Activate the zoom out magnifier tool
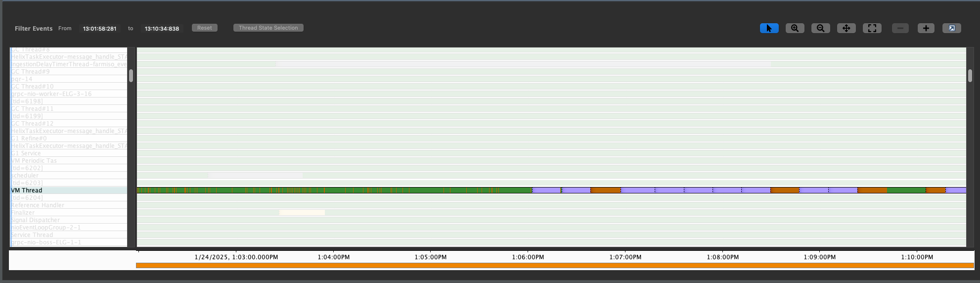Image resolution: width=980 pixels, height=283 pixels. (820, 28)
